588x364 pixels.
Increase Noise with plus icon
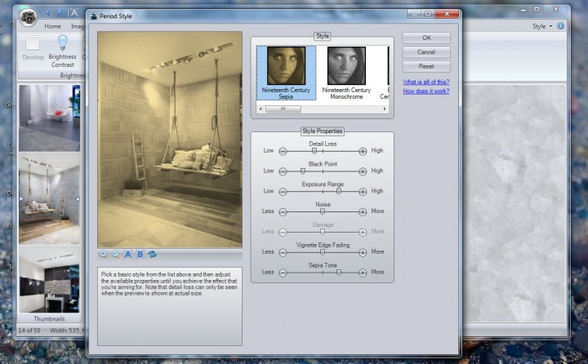pyautogui.click(x=363, y=212)
